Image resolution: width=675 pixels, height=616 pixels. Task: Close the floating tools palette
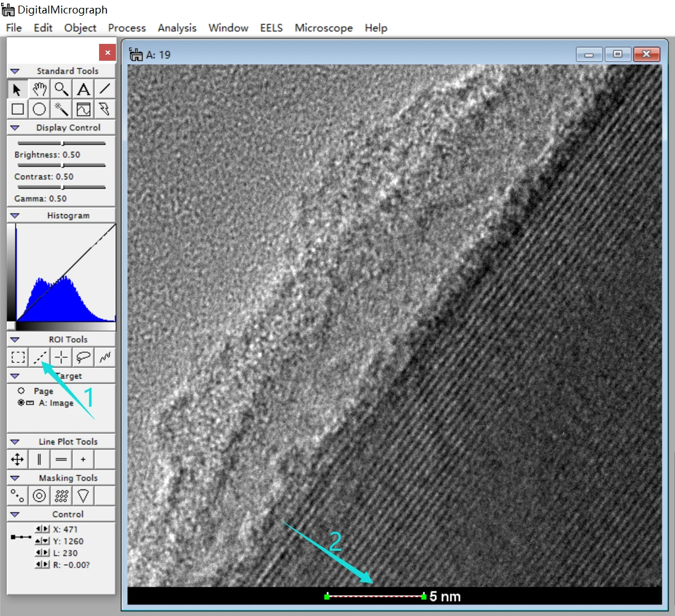107,52
